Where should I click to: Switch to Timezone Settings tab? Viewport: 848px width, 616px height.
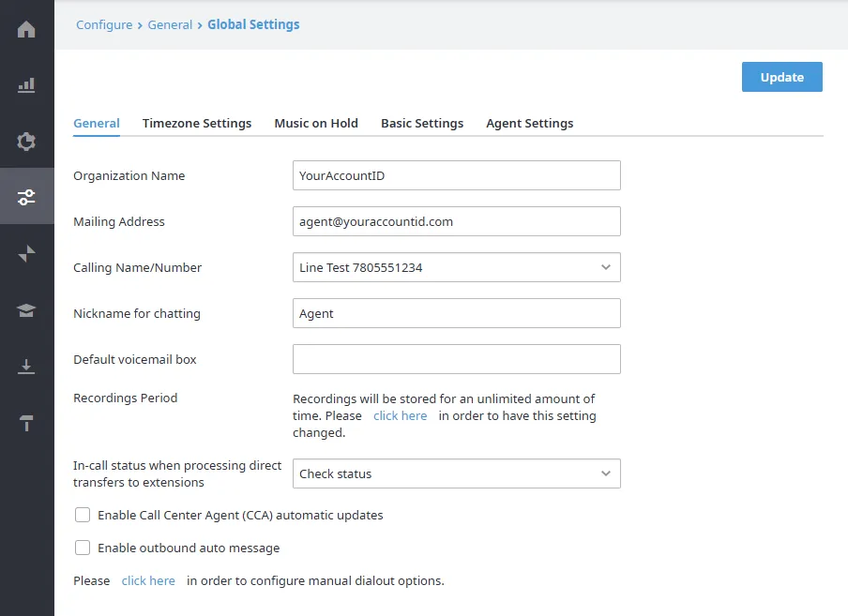point(197,123)
